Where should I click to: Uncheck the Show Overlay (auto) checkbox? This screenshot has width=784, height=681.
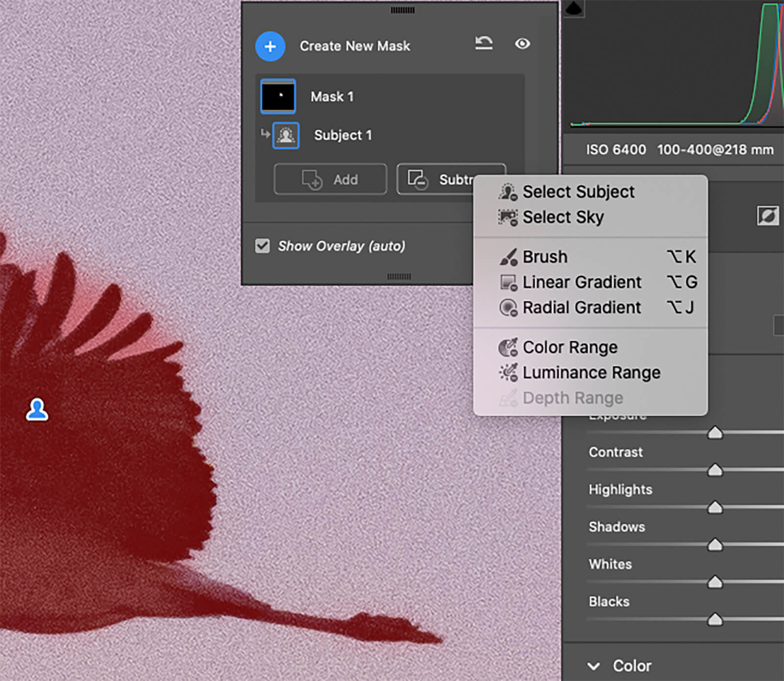click(263, 246)
